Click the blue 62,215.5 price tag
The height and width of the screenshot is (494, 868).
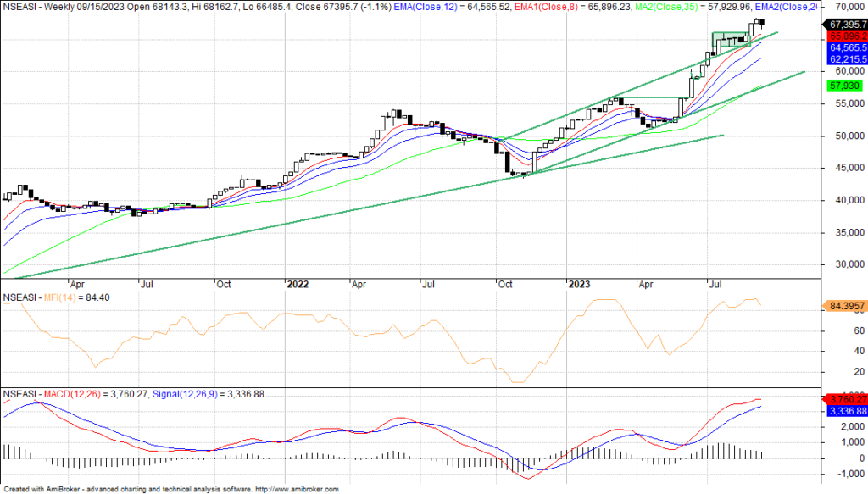[844, 59]
